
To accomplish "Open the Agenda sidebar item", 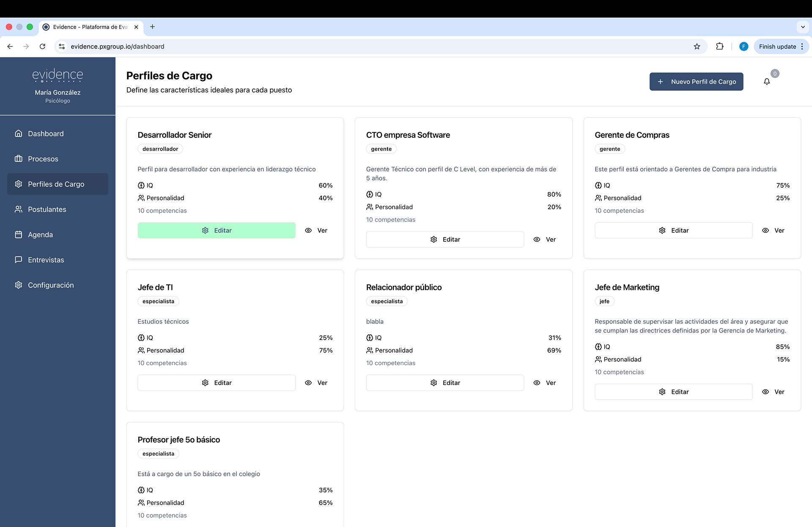I will (40, 235).
